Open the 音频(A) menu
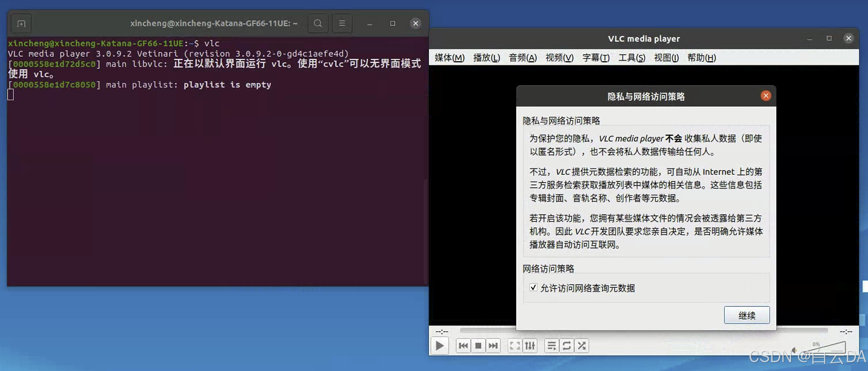The width and height of the screenshot is (868, 371). tap(522, 58)
